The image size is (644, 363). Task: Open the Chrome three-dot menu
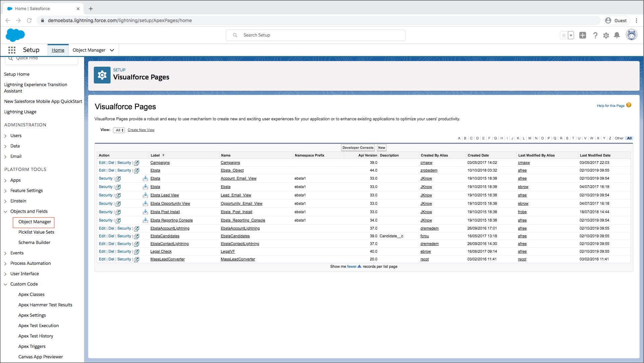point(636,20)
